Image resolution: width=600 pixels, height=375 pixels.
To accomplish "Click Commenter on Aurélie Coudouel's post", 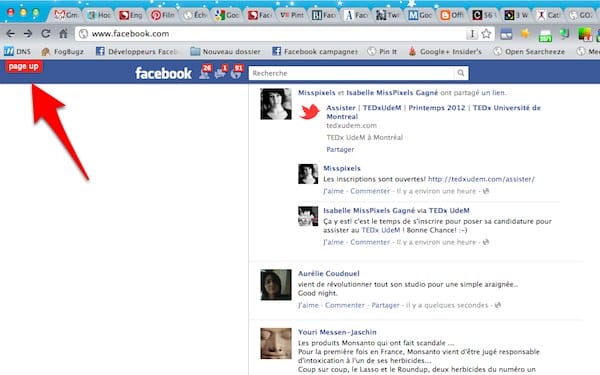I will [x=345, y=305].
